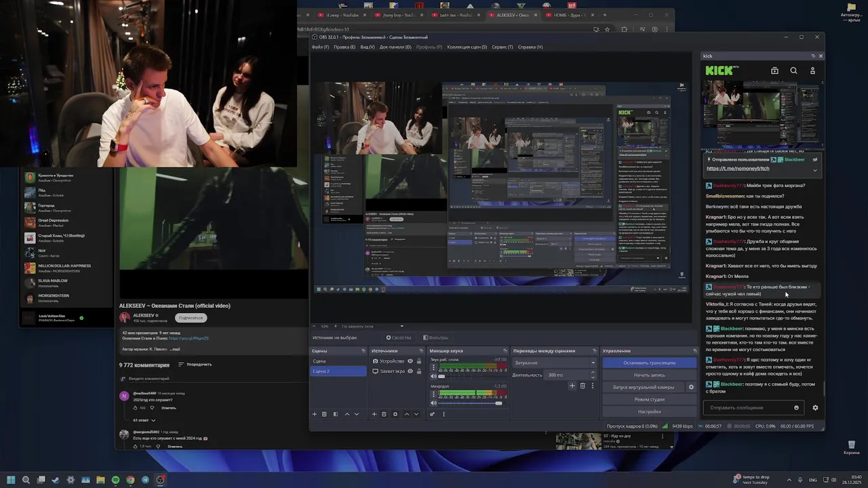Viewport: 868px width, 488px height.
Task: Remove selected scene with trash icon
Action: (324, 414)
